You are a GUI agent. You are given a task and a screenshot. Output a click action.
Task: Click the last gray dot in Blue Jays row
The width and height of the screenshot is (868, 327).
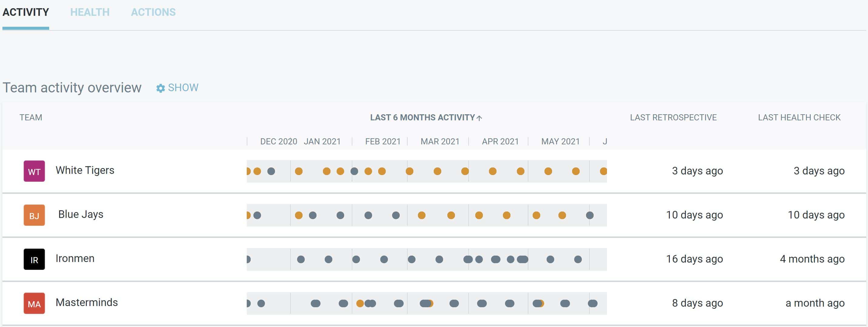(589, 215)
